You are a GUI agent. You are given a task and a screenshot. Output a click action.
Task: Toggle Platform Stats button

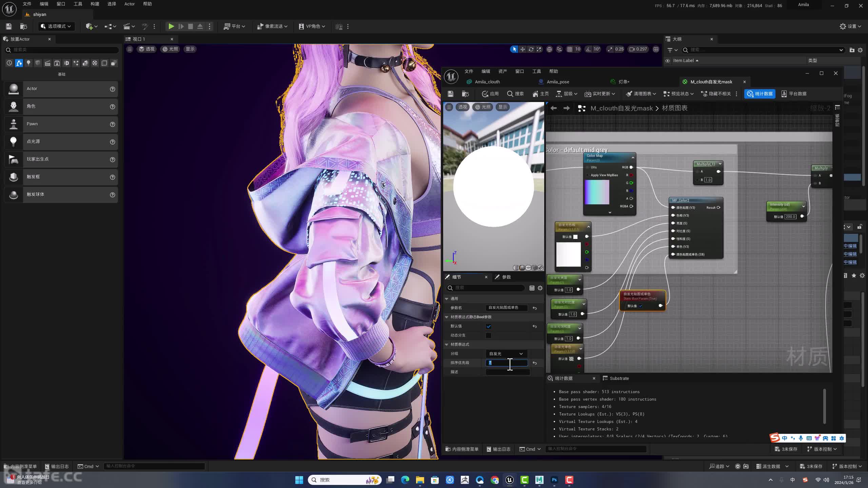coord(794,94)
